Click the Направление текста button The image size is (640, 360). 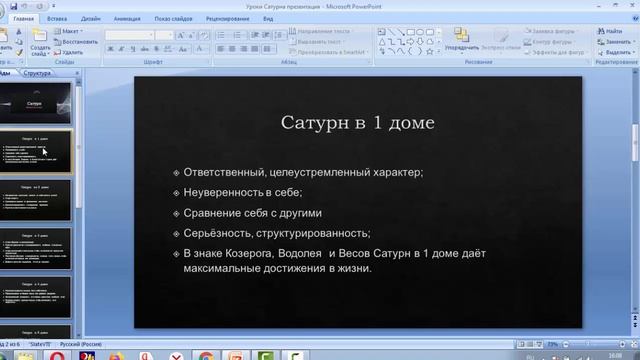coord(320,31)
